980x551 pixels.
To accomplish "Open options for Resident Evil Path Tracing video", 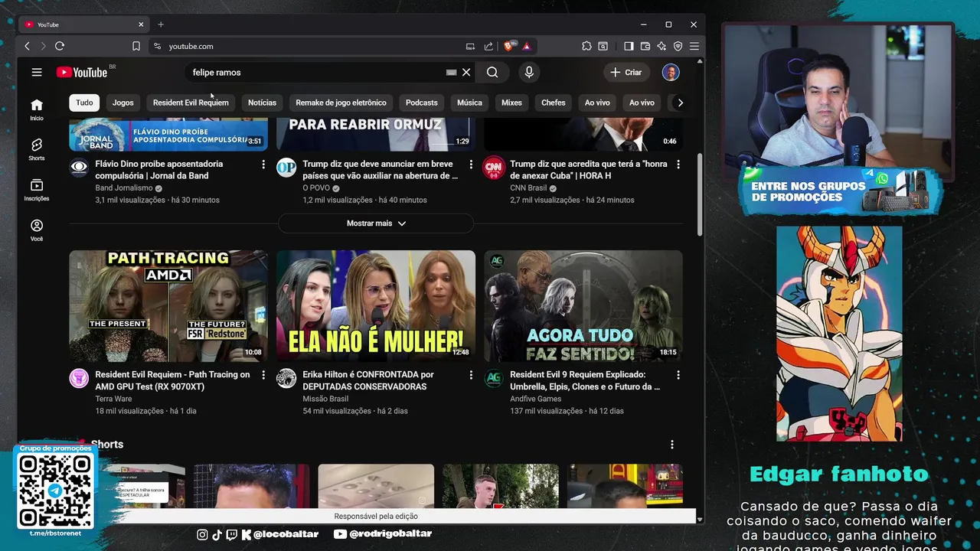I will pyautogui.click(x=263, y=375).
